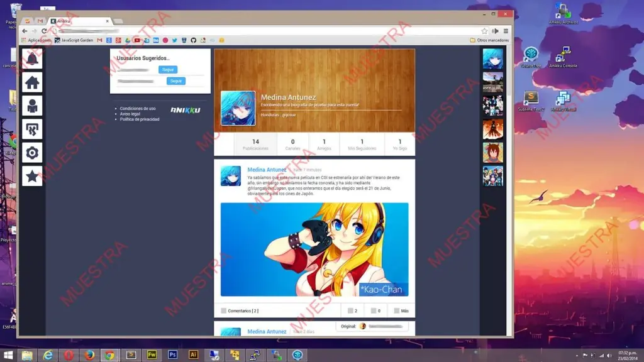Viewport: 644px width, 362px height.
Task: Click the like counter showing 2
Action: tap(352, 310)
